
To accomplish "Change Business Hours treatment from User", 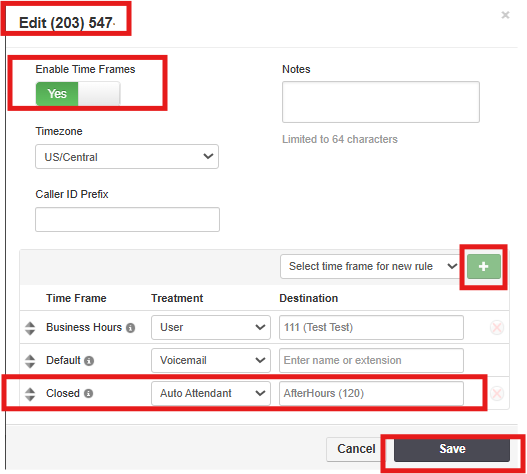I will 211,327.
